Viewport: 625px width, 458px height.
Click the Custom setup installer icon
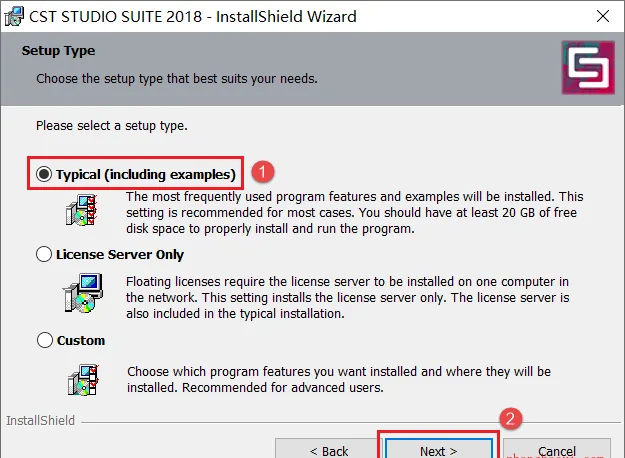83,380
